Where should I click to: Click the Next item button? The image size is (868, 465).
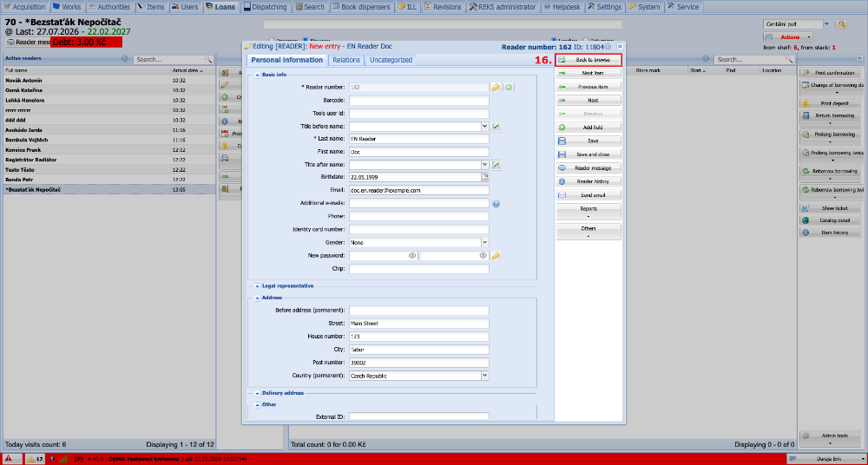(589, 73)
